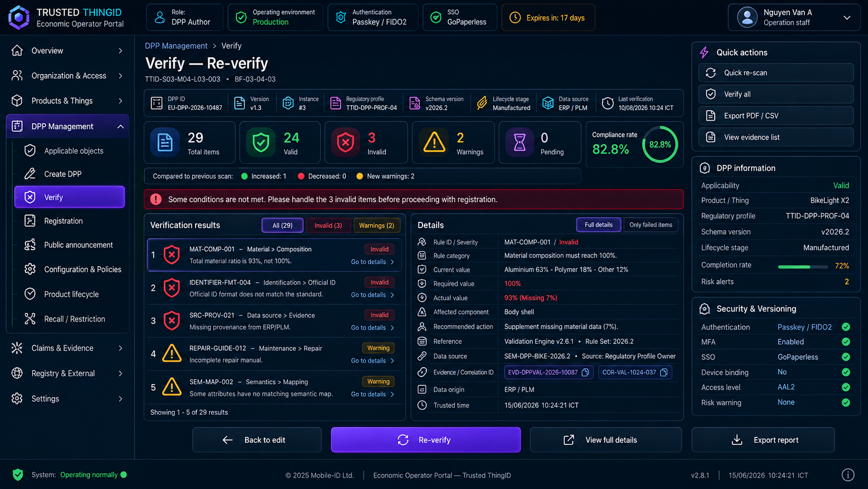Click the DPP ID icon in header strip

click(x=157, y=103)
